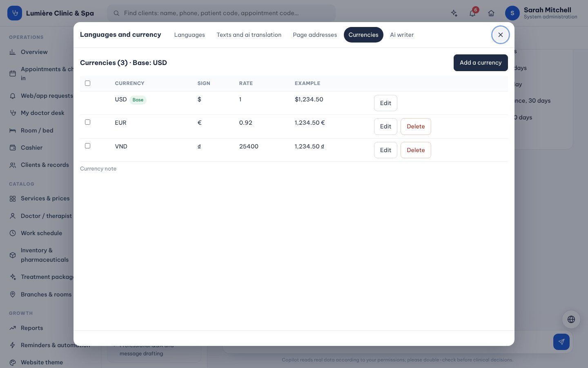Edit the VND currency row

point(385,150)
